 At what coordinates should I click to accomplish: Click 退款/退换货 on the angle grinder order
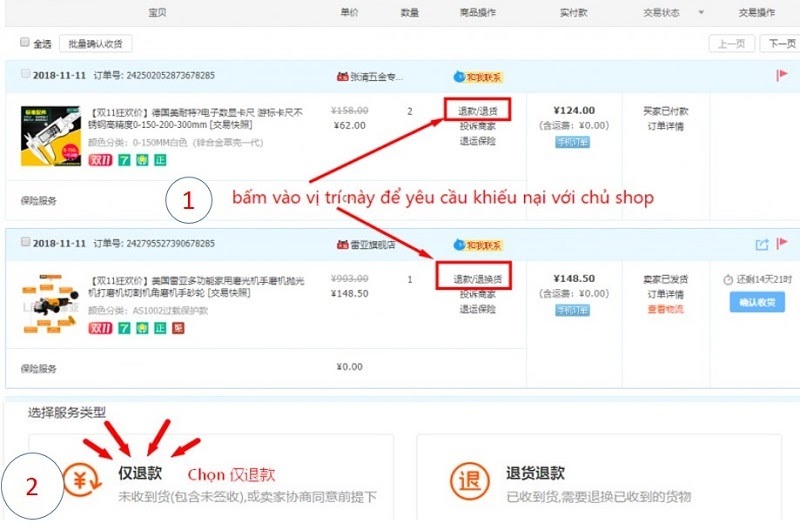tap(476, 279)
